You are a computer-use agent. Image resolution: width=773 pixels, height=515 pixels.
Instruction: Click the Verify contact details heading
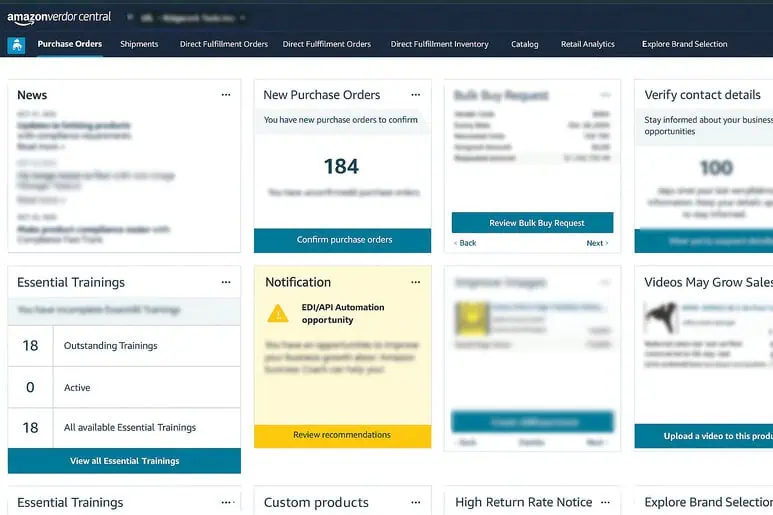[x=703, y=95]
